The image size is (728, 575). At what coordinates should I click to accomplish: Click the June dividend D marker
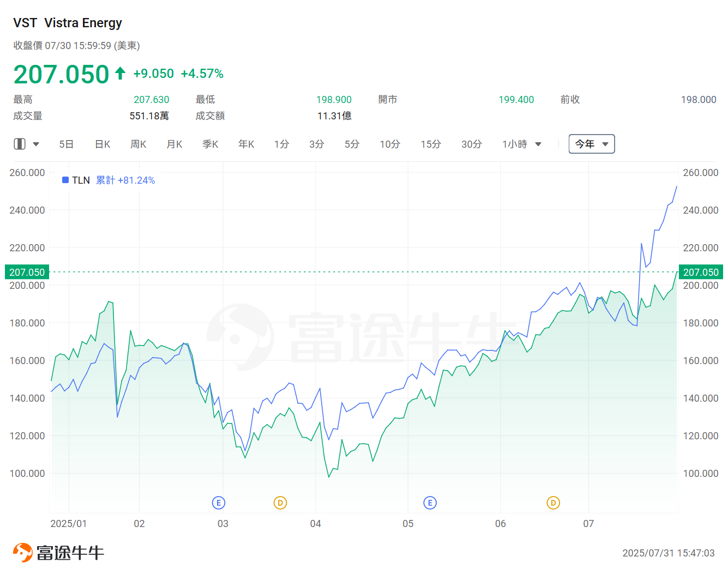point(553,503)
